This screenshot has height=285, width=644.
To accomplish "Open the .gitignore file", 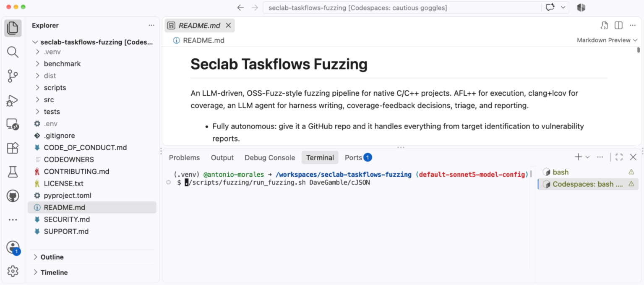I will pyautogui.click(x=93, y=136).
